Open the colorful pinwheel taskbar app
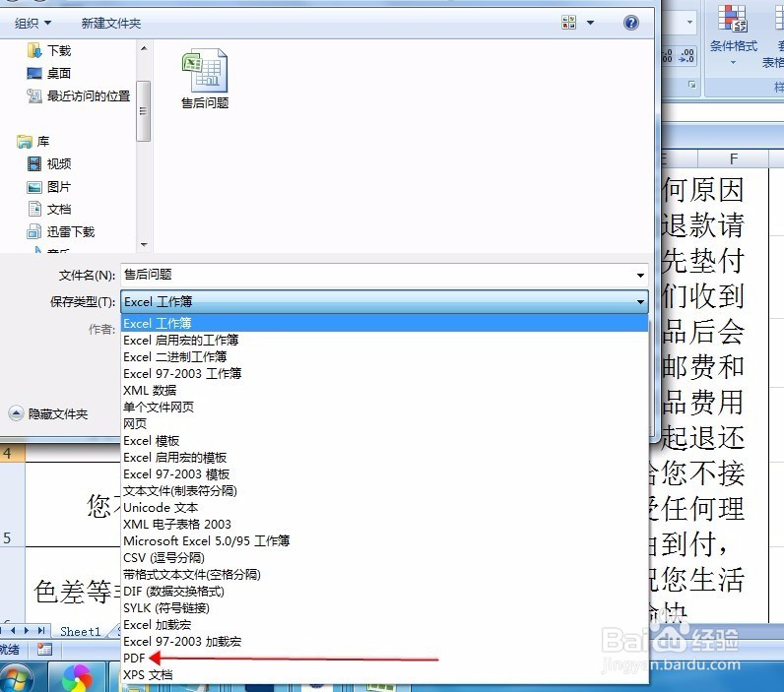The height and width of the screenshot is (692, 784). pyautogui.click(x=78, y=678)
